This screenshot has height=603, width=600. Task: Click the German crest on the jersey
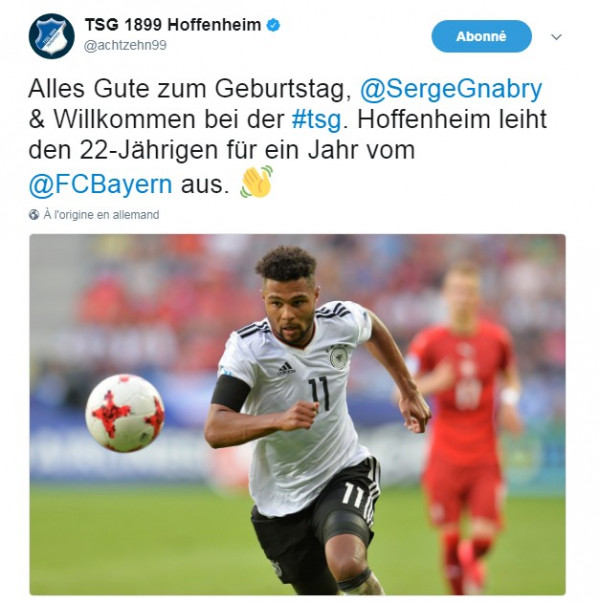coord(338,356)
